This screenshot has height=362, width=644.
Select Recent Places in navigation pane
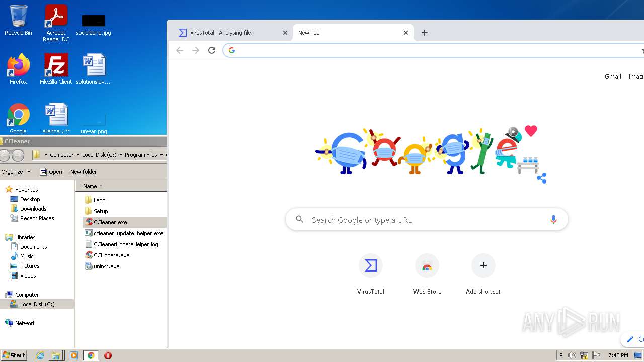[32, 218]
